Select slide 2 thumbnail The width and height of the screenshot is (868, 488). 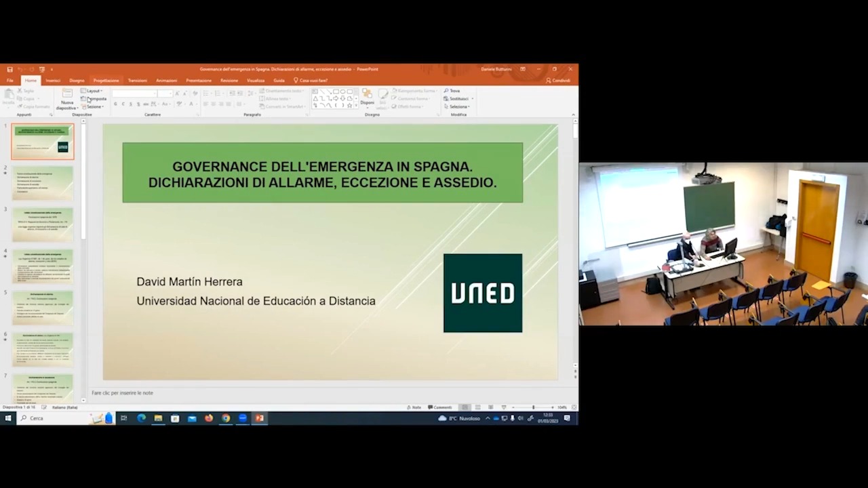point(42,183)
